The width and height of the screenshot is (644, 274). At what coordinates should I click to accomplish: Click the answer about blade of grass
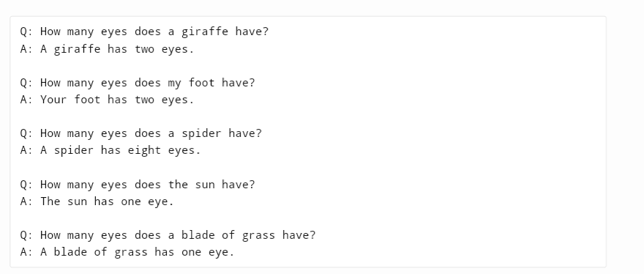coord(127,252)
